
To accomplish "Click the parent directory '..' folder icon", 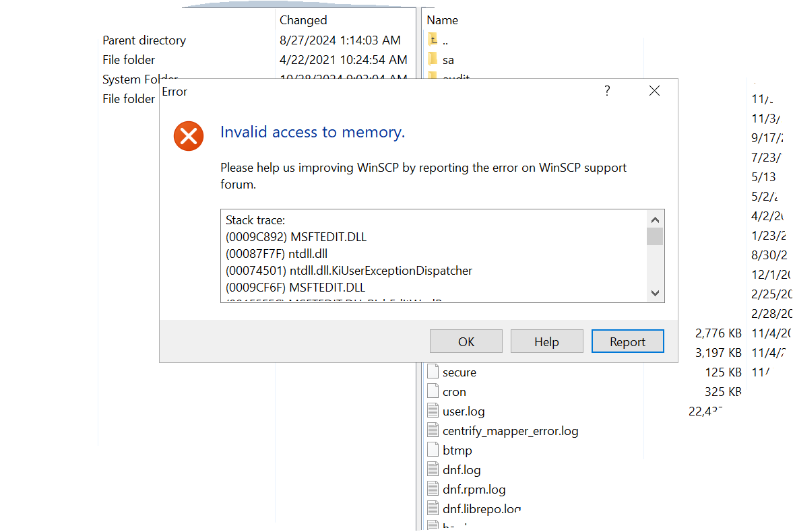I will point(433,40).
